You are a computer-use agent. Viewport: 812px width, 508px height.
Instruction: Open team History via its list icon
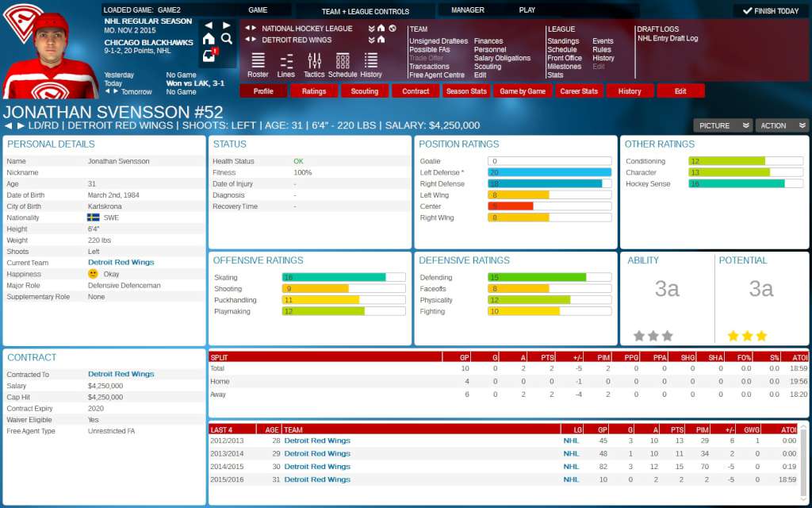coord(370,60)
